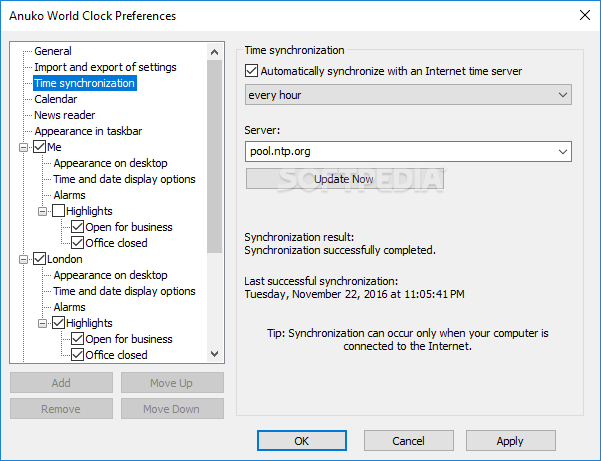Open the pool.ntp.org server dropdown arrow
601x461 pixels.
563,152
